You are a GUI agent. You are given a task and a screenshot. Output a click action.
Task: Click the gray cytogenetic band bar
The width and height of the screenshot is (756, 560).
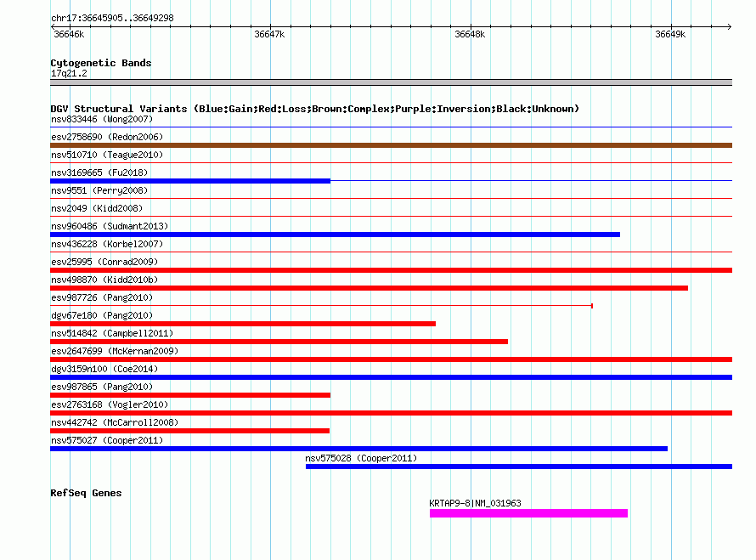[391, 82]
